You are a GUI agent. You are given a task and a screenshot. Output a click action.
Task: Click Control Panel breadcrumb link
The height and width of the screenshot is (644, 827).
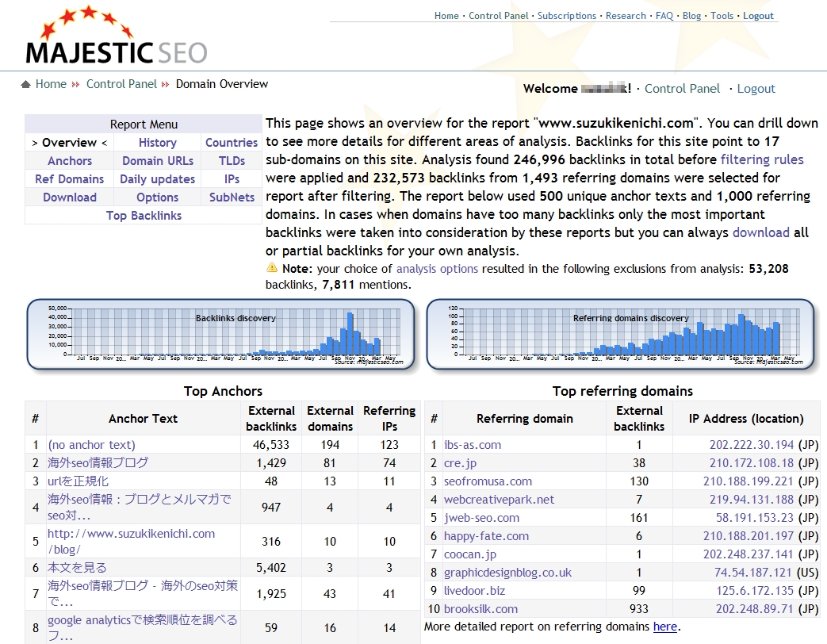click(x=121, y=84)
